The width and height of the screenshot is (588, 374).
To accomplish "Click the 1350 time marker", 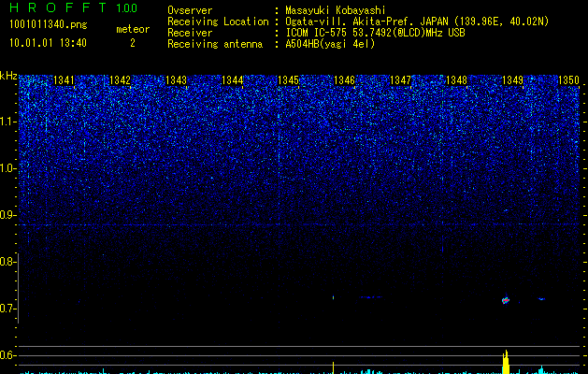I will (568, 80).
